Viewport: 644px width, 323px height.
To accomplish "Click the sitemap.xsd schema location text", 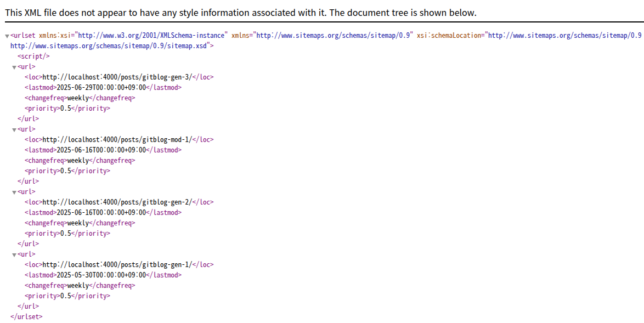I will pos(109,46).
